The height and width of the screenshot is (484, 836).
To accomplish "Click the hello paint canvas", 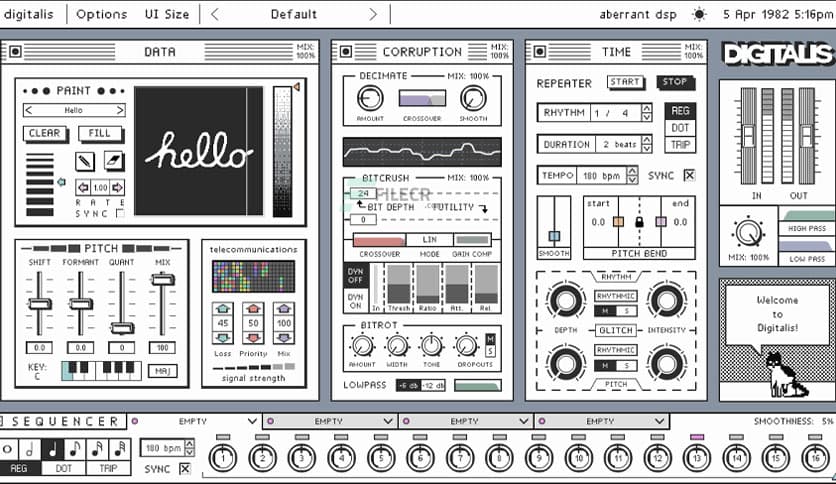I will point(198,151).
